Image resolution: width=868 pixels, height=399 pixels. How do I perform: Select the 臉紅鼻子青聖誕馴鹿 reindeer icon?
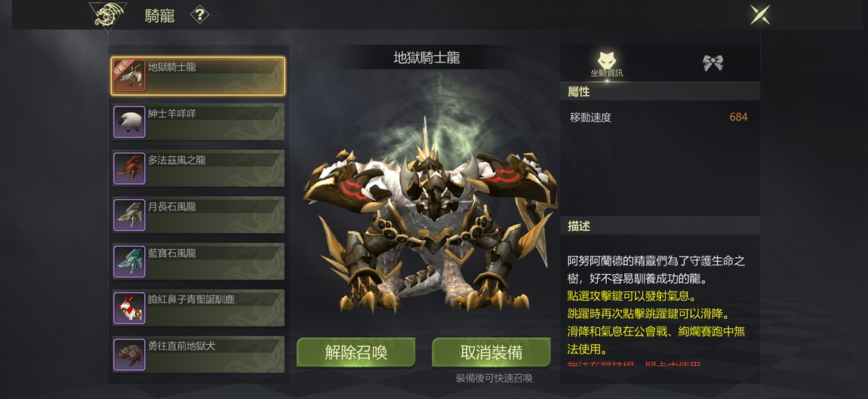click(130, 308)
